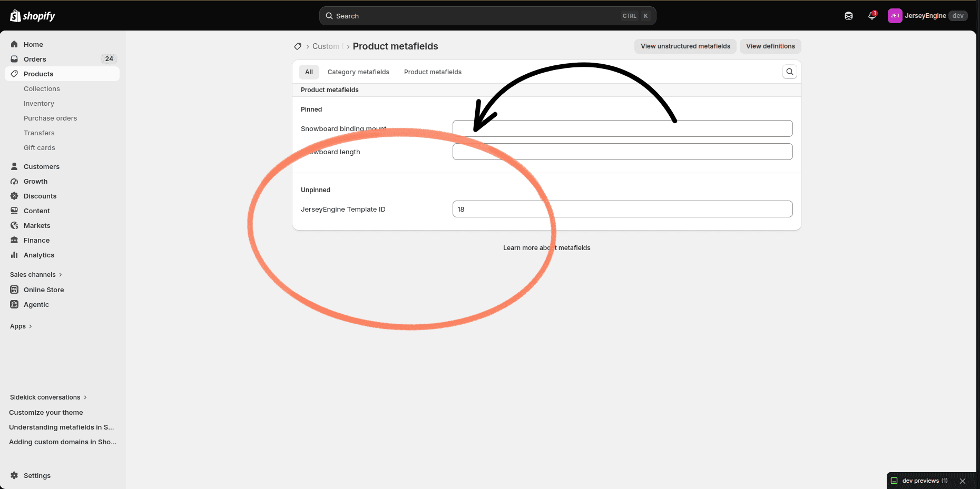Open Collections in the sidebar
The image size is (980, 489).
(42, 88)
